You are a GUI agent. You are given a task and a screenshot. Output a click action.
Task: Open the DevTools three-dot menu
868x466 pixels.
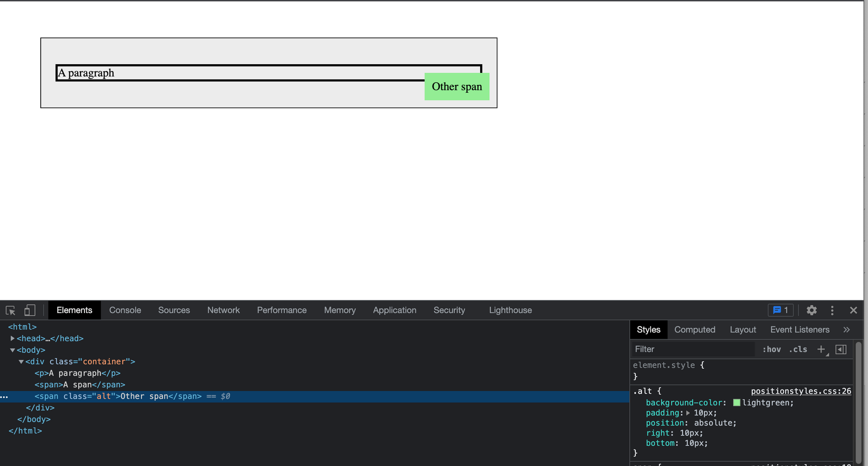(832, 310)
